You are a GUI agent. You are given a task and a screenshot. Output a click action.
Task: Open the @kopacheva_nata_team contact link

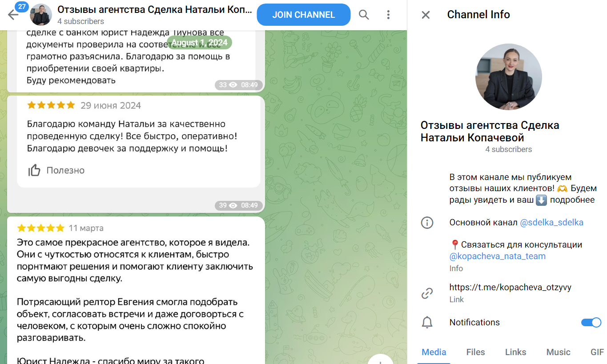coord(497,256)
